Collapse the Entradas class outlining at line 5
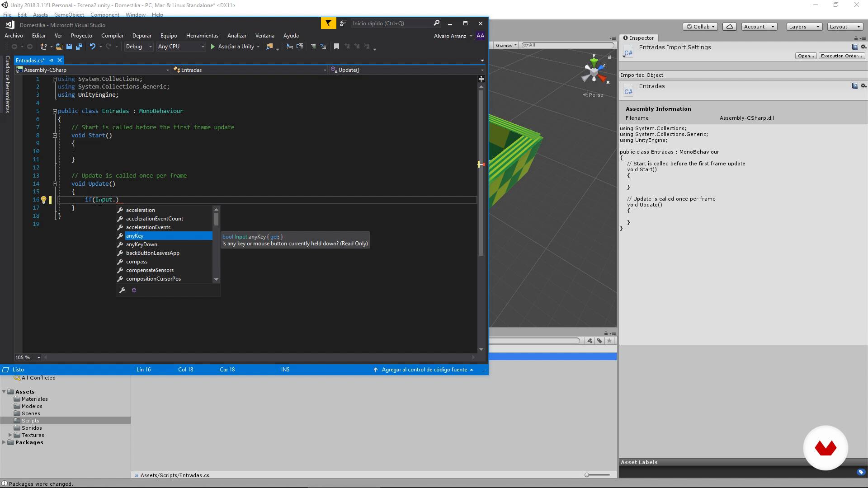 point(55,111)
